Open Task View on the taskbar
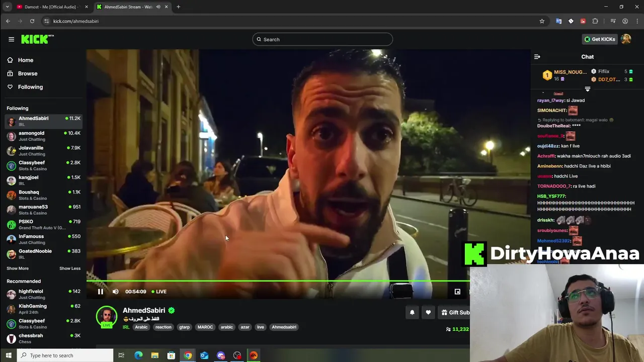Viewport: 644px width, 362px height. (121, 355)
